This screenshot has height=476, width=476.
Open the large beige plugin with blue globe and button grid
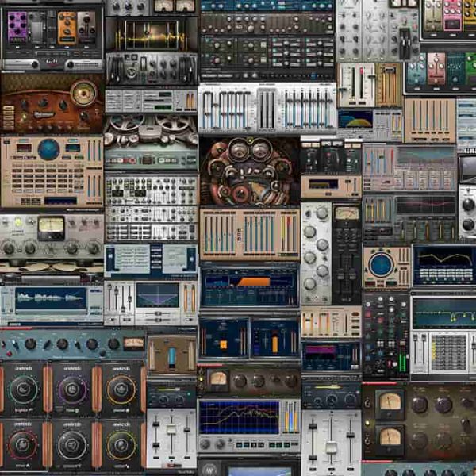52,172
